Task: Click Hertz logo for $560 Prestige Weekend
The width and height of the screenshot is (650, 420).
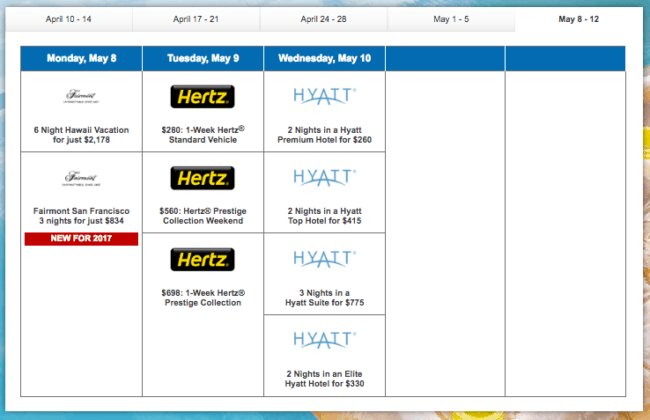Action: click(203, 178)
